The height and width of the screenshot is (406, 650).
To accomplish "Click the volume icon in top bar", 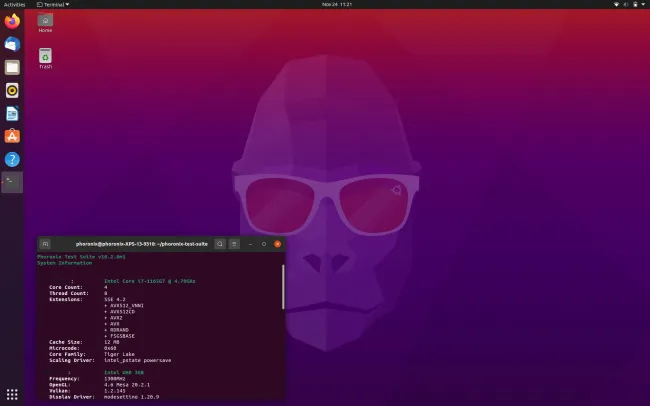I will pyautogui.click(x=626, y=4).
